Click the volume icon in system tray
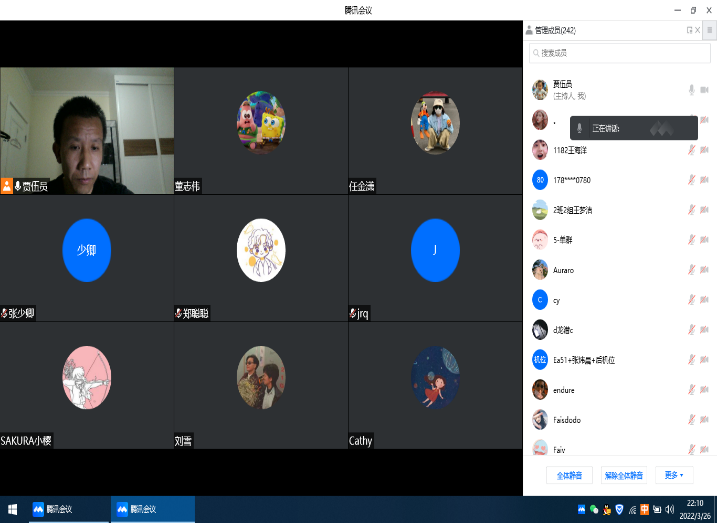This screenshot has height=523, width=717. click(668, 509)
